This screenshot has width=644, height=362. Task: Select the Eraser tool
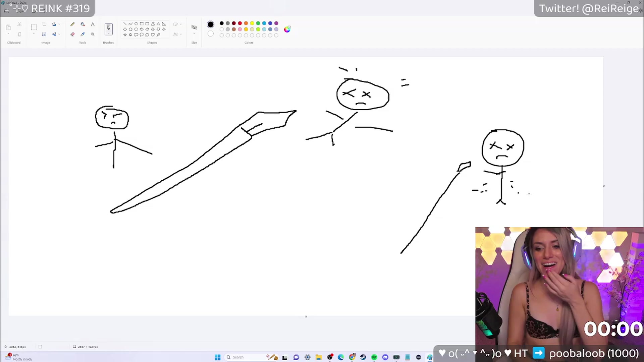pos(72,34)
